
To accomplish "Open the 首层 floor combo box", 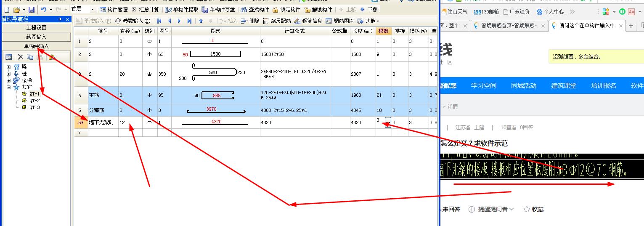I will click(x=82, y=9).
